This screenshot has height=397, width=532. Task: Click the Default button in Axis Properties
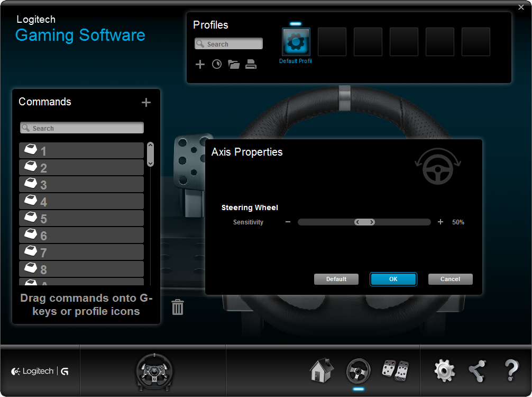[336, 279]
